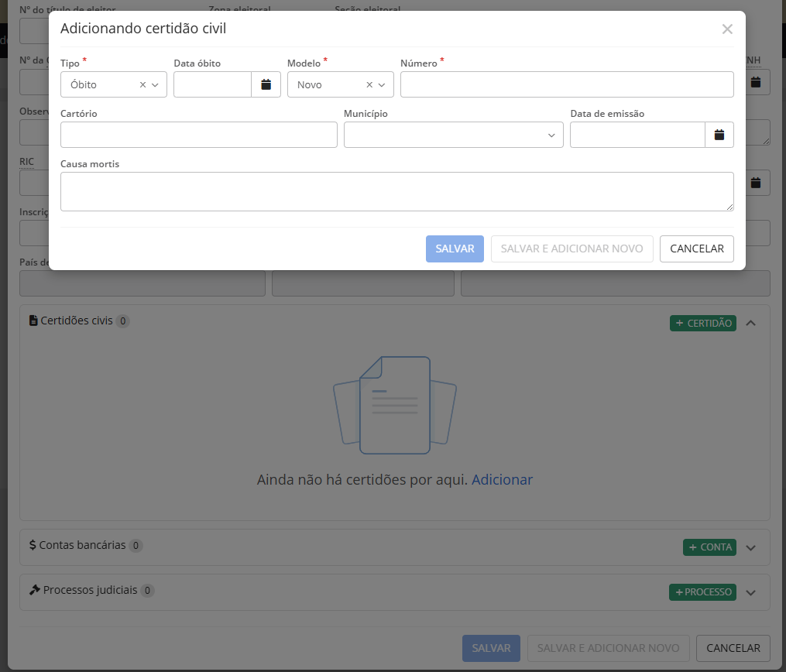The width and height of the screenshot is (786, 672).
Task: Focus the Número input field
Action: pyautogui.click(x=566, y=84)
